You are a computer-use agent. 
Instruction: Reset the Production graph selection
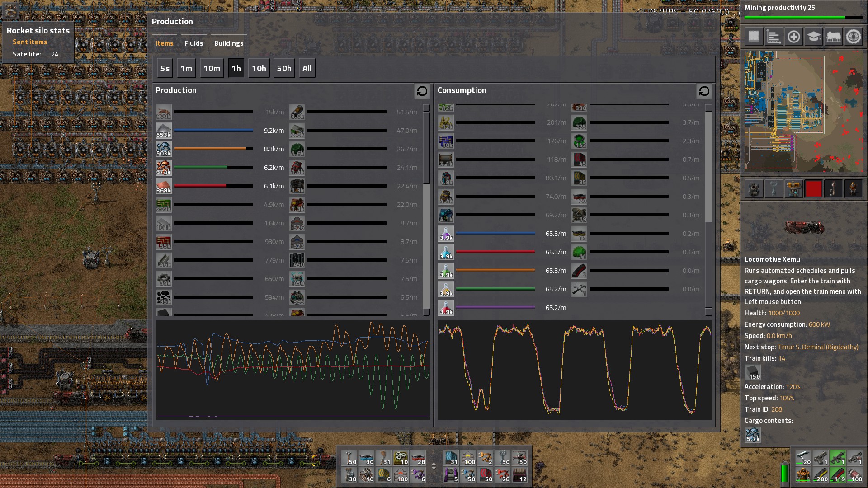click(422, 91)
